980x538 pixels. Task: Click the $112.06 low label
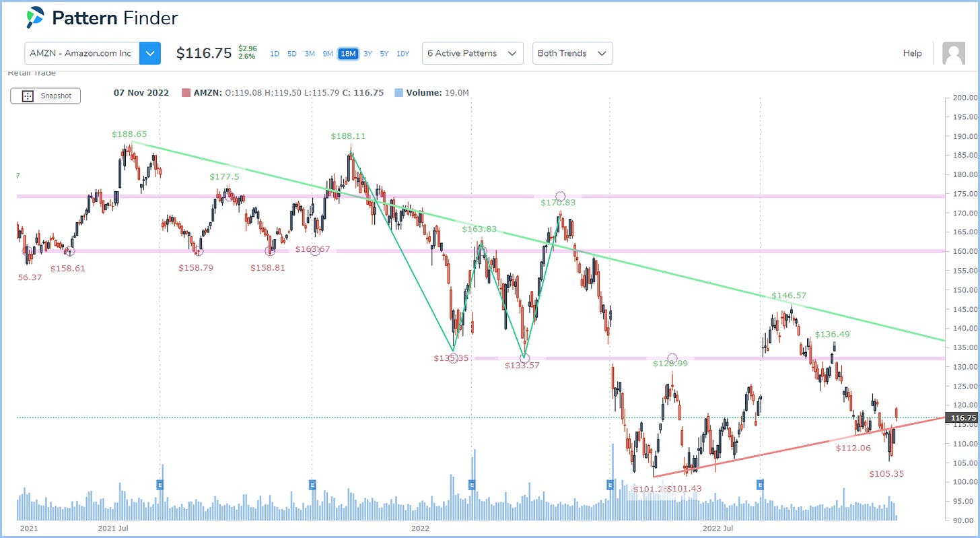click(853, 448)
